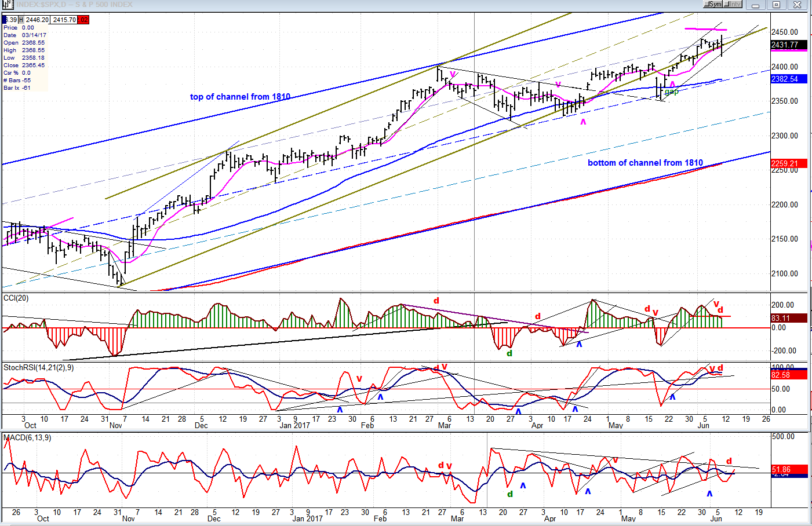Click the black 2431.77 last price label
812x526 pixels.
788,45
